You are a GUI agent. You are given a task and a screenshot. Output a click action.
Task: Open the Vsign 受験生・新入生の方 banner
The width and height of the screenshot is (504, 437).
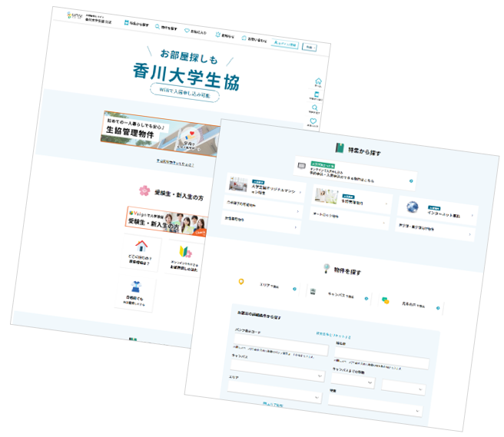pos(167,220)
